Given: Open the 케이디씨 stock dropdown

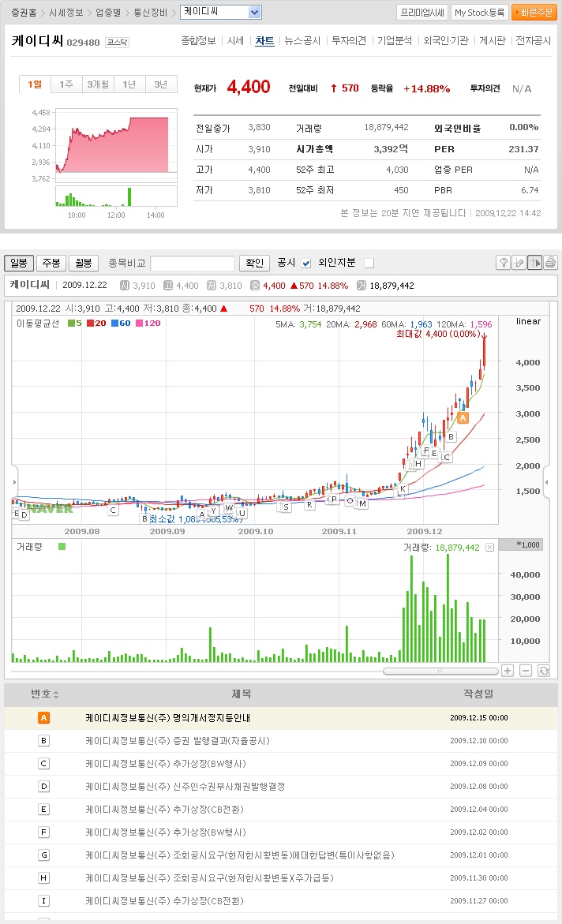Looking at the screenshot, I should tap(220, 12).
